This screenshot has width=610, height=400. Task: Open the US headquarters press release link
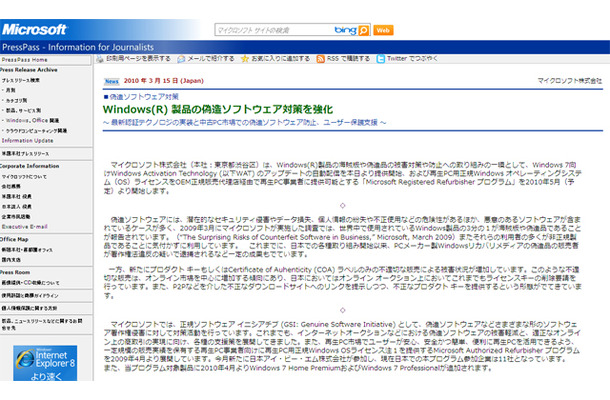[x=25, y=154]
